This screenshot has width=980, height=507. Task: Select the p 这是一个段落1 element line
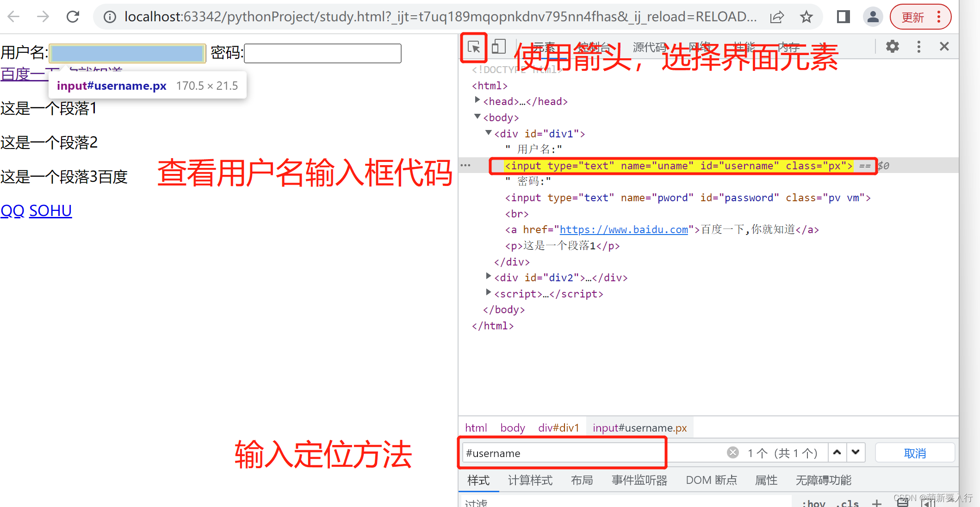(x=562, y=246)
